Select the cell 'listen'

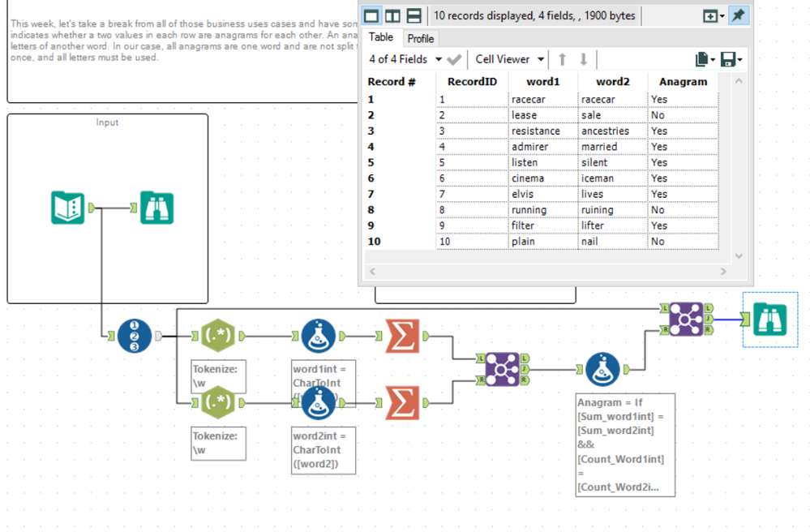543,162
